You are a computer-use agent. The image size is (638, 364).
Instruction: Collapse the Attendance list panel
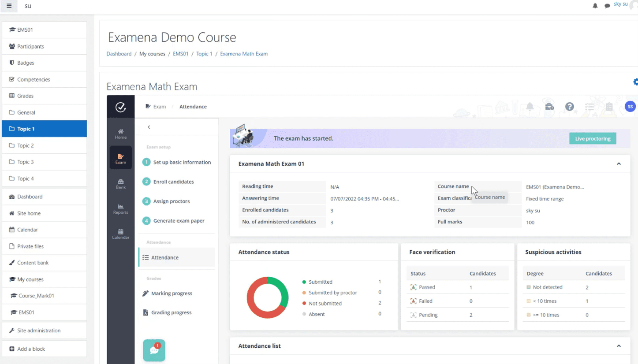[619, 346]
